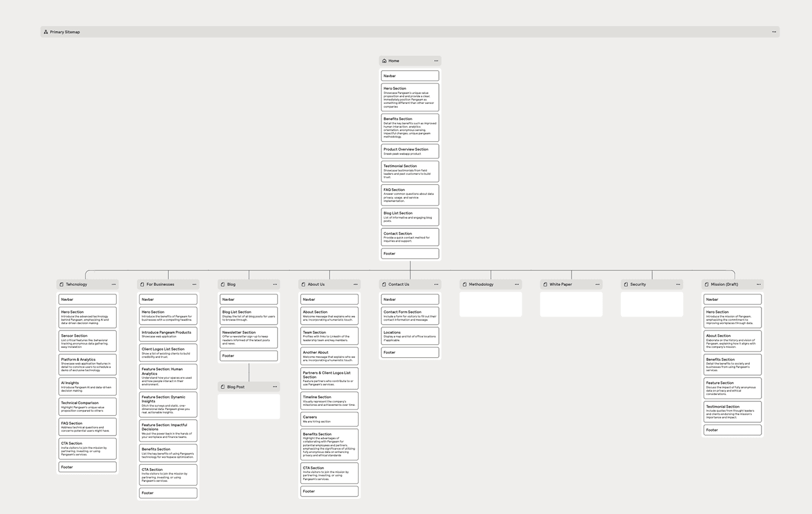The width and height of the screenshot is (812, 514).
Task: Click the Blog Post page icon
Action: [223, 386]
